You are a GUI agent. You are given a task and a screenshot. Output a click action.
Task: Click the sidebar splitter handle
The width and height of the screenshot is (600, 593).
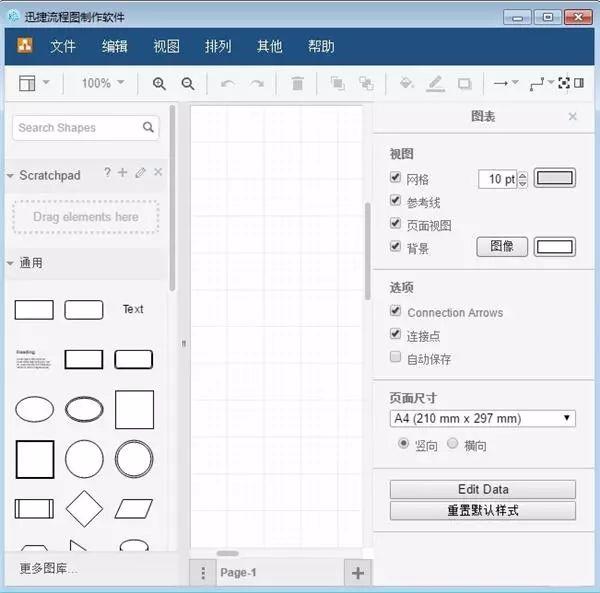[x=184, y=343]
